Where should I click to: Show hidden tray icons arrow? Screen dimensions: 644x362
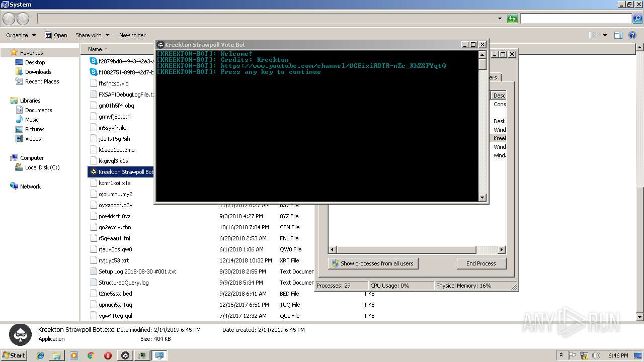tap(561, 355)
